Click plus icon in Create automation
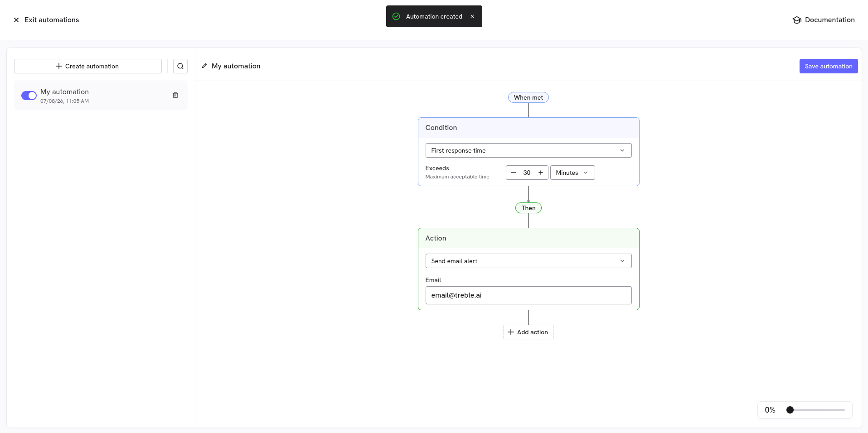 [59, 66]
